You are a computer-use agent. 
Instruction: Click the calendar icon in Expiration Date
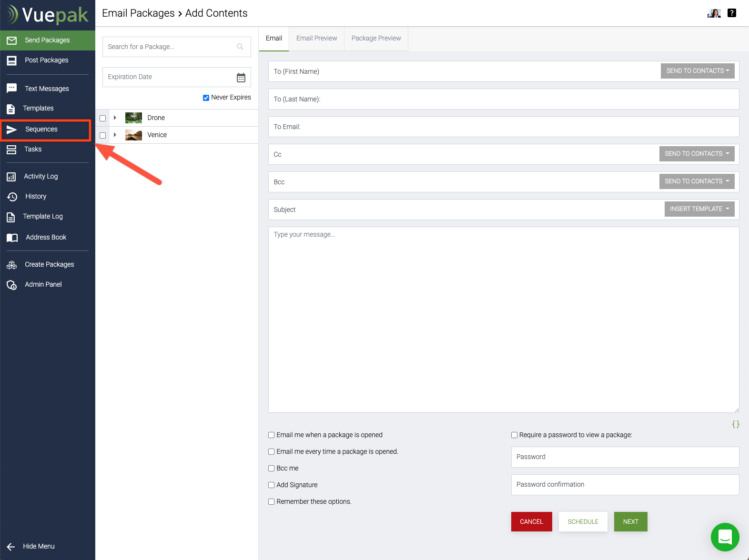(241, 78)
